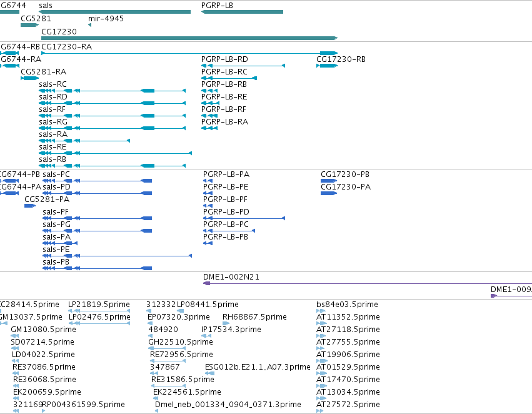Select the CG17230-PA protein glyph
532x414 pixels.
(329, 193)
